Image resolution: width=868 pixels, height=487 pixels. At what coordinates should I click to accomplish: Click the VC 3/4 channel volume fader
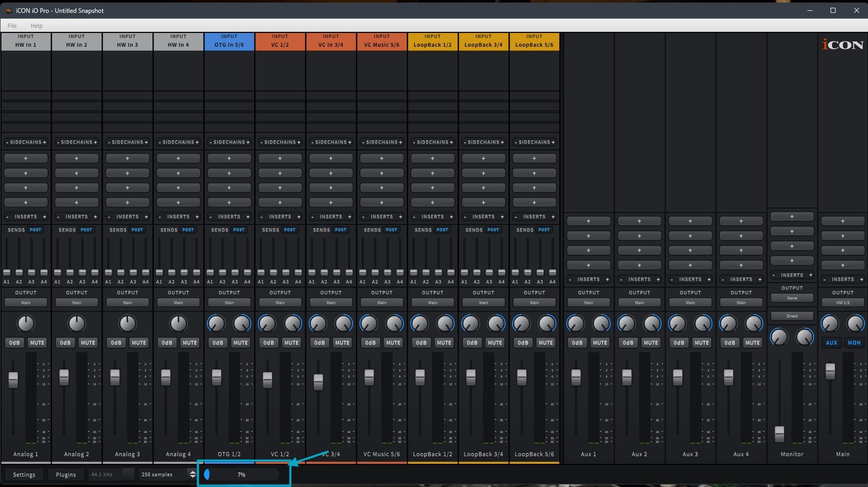318,381
